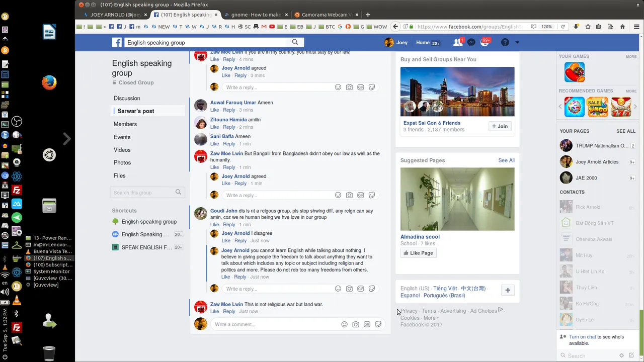Screen dimensions: 644x362
Task: Open volume control in system panel
Action: 5,292
